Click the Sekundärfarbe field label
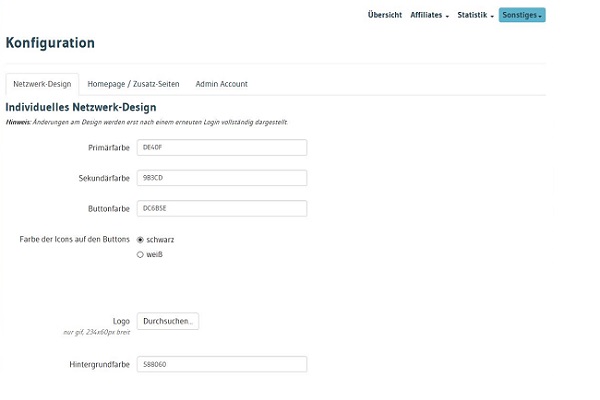The height and width of the screenshot is (400, 600). pyautogui.click(x=104, y=178)
